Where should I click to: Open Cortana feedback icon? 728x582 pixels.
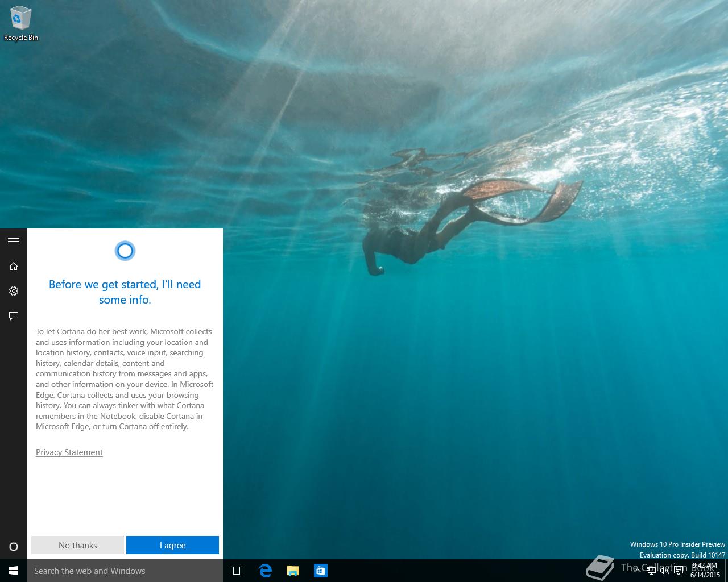14,316
